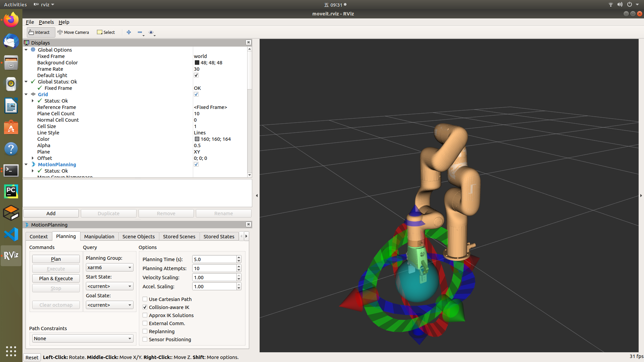The image size is (644, 362).
Task: Open the volume indicator in top bar
Action: pos(620,5)
